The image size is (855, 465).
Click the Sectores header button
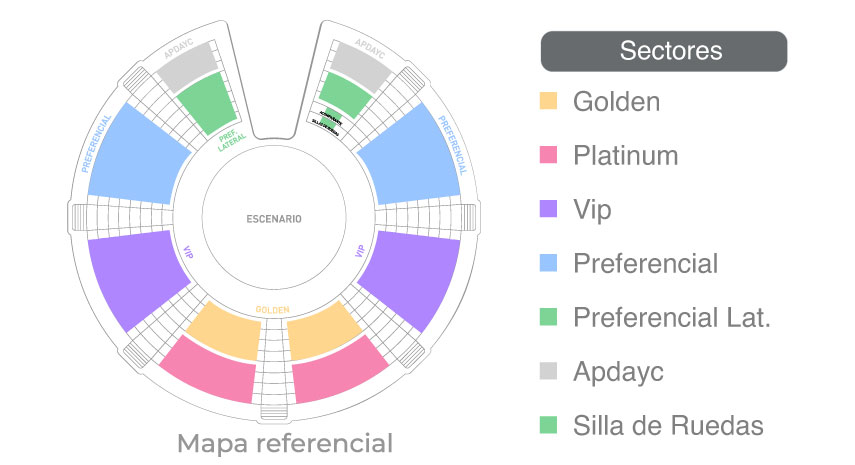pos(664,51)
